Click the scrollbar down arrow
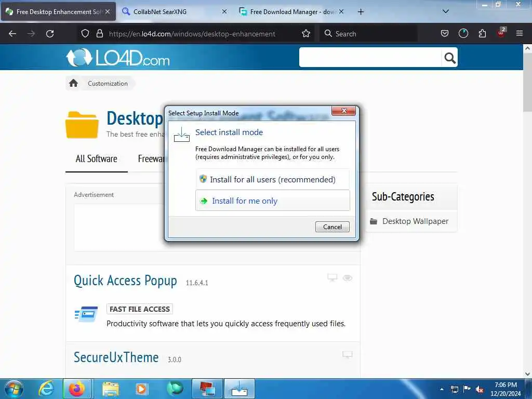The height and width of the screenshot is (399, 532). point(527,374)
